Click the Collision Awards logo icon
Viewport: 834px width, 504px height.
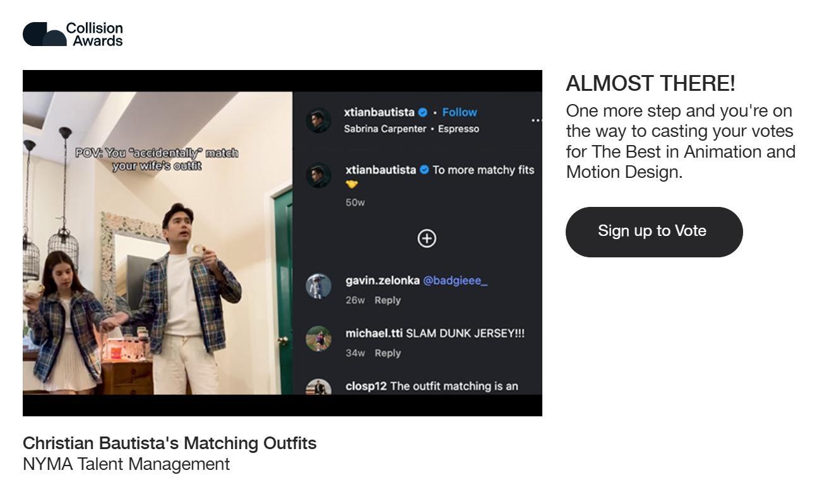pyautogui.click(x=44, y=34)
